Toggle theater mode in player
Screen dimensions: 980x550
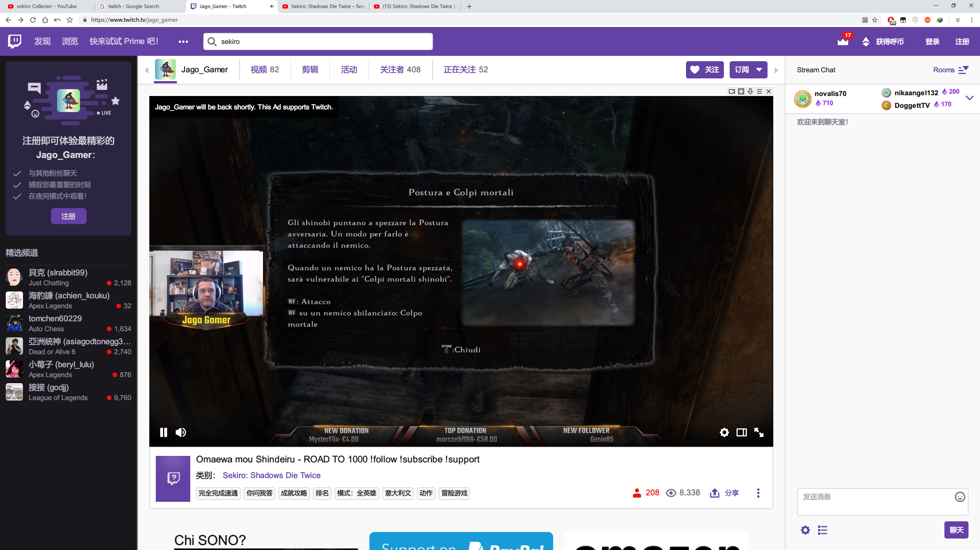click(x=742, y=432)
